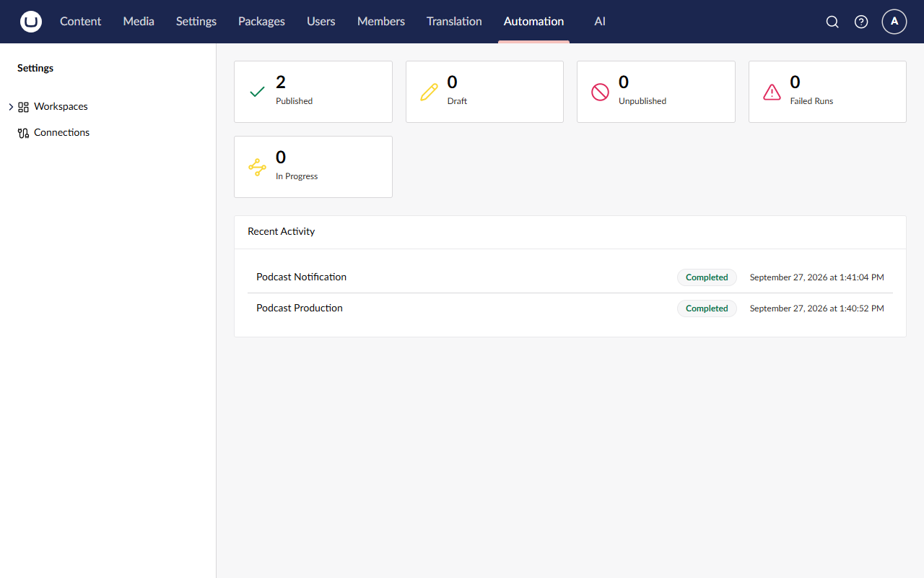Click the red Unpublished block icon

click(600, 92)
